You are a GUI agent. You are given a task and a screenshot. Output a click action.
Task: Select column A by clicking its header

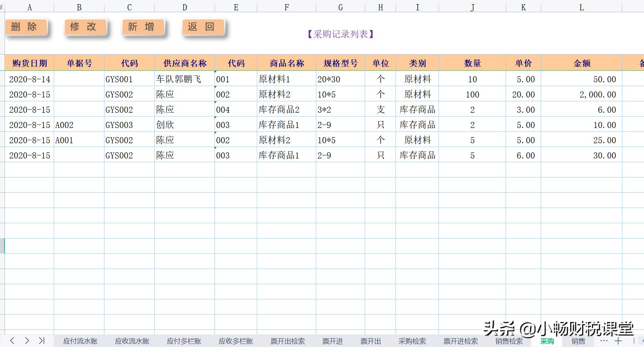pyautogui.click(x=29, y=6)
